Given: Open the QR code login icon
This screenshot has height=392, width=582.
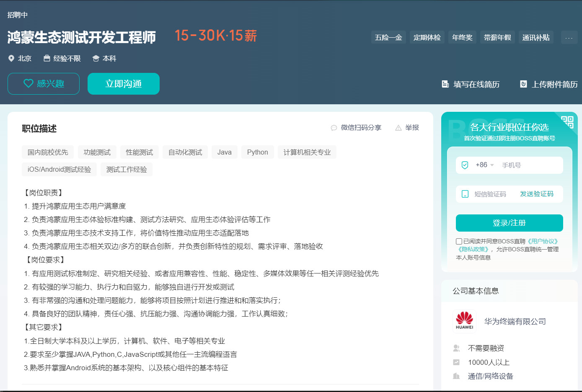Looking at the screenshot, I should [567, 122].
